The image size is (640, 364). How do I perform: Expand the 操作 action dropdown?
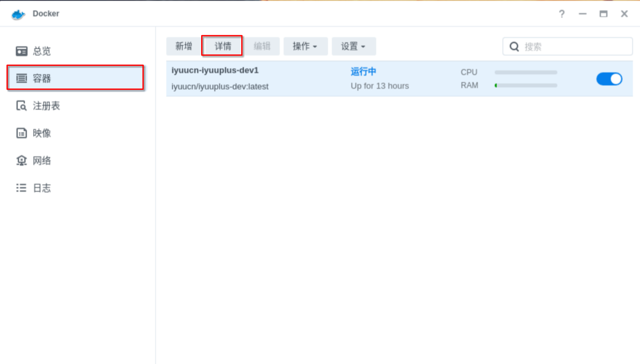click(x=305, y=46)
